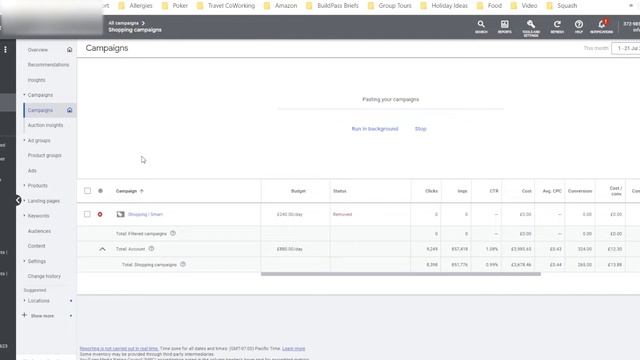Expand Landing pages section
This screenshot has width=640, height=360.
[x=24, y=201]
